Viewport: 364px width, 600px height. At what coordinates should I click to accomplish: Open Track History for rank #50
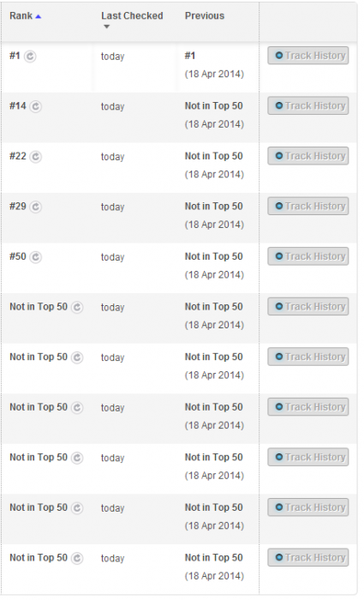tap(308, 256)
